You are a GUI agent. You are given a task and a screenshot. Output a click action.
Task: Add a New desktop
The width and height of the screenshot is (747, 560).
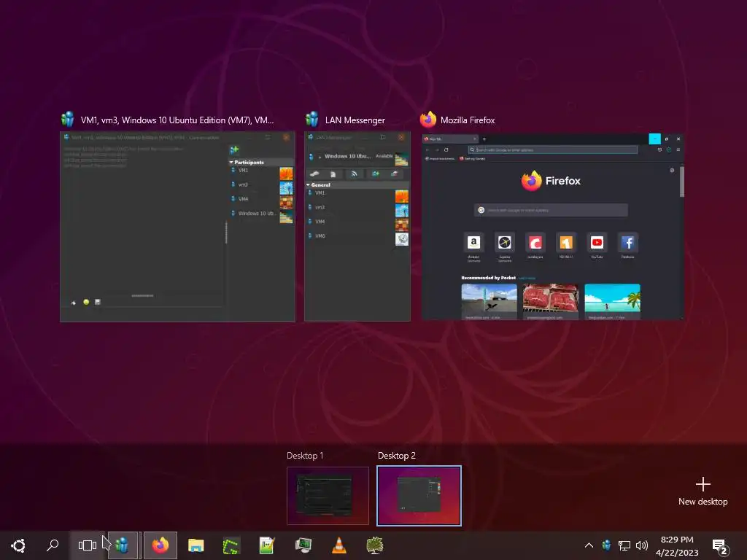(703, 491)
